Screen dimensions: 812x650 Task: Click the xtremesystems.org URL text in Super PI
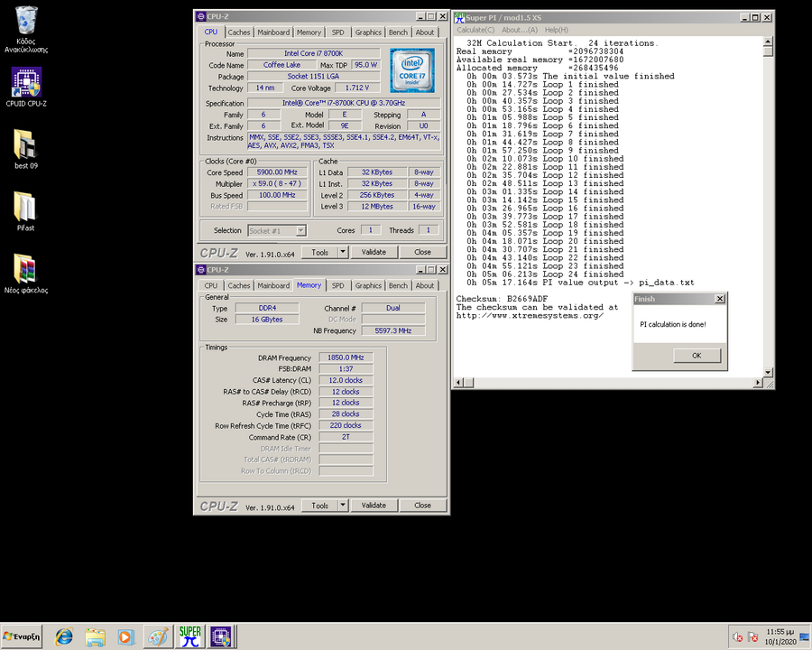[x=530, y=316]
